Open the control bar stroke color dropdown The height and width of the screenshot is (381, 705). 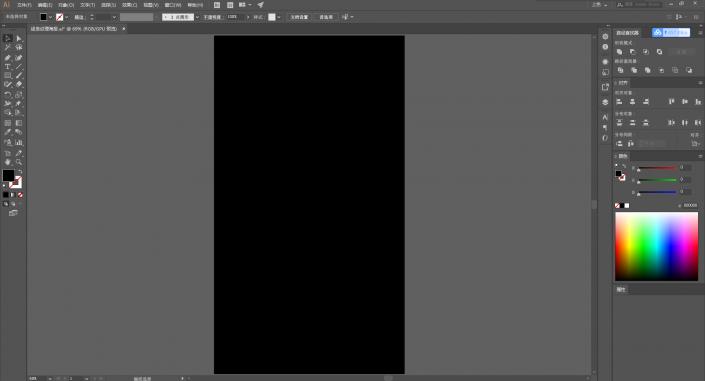[67, 17]
